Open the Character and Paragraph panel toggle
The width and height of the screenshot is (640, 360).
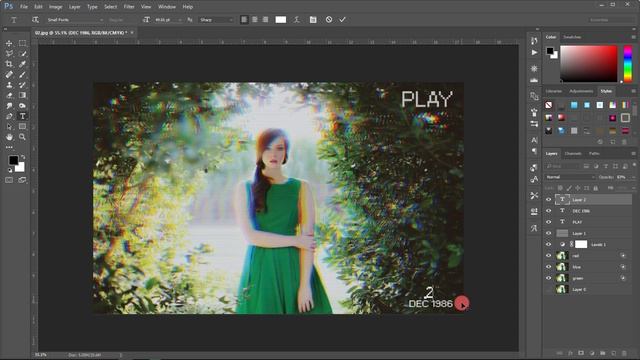313,20
